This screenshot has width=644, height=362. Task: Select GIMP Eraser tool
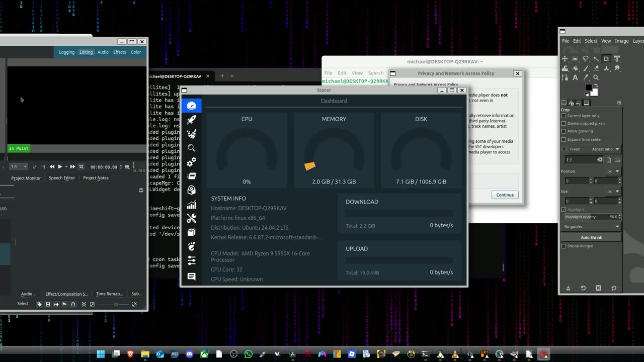[x=596, y=68]
